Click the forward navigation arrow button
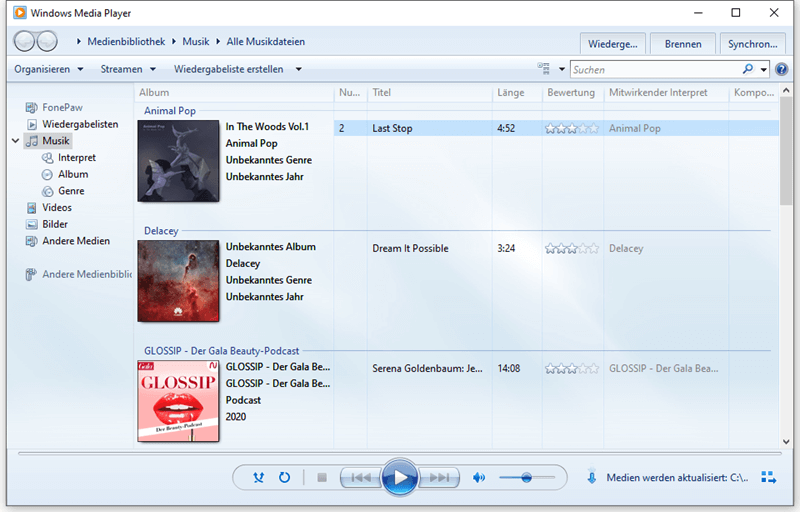 [x=47, y=41]
